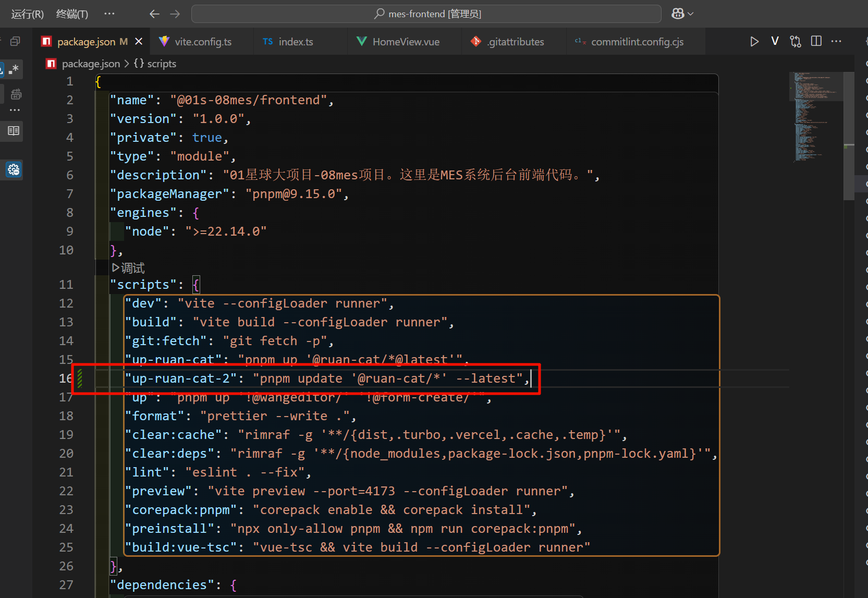Close the package.json tab
This screenshot has height=598, width=868.
[139, 41]
